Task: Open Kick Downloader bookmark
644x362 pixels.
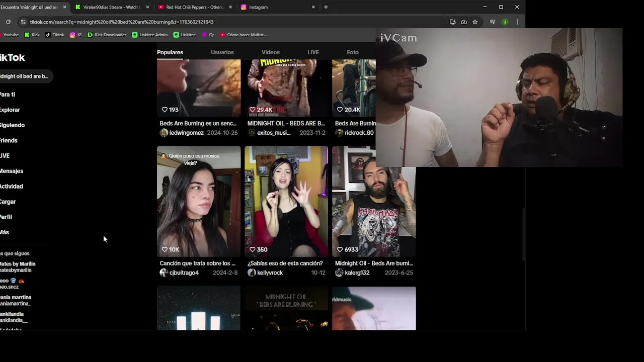Action: 107,35
